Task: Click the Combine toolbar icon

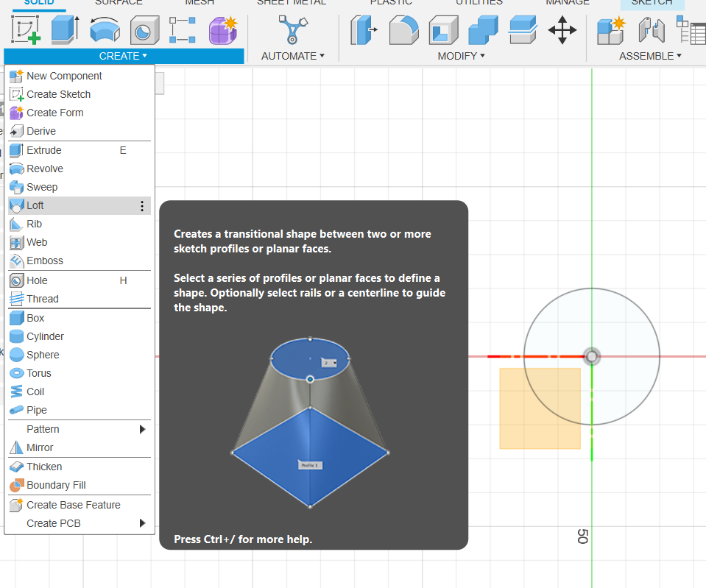Action: [x=483, y=30]
